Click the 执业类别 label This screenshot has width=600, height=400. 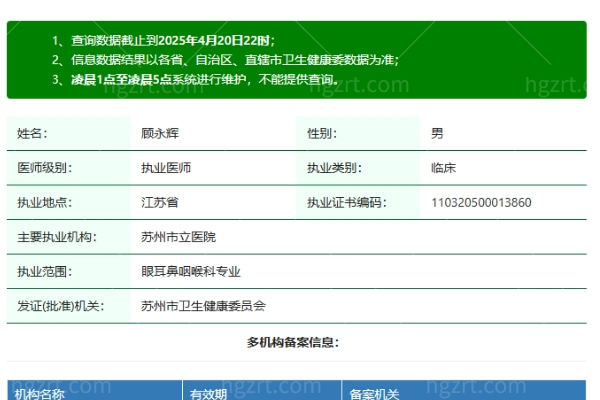click(334, 168)
